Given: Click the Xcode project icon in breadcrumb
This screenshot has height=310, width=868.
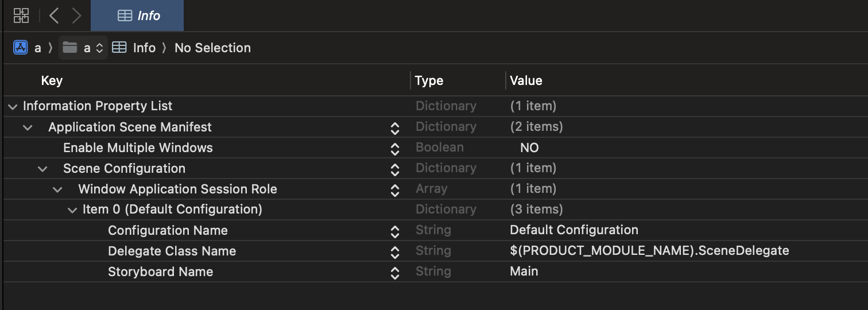Looking at the screenshot, I should point(21,48).
